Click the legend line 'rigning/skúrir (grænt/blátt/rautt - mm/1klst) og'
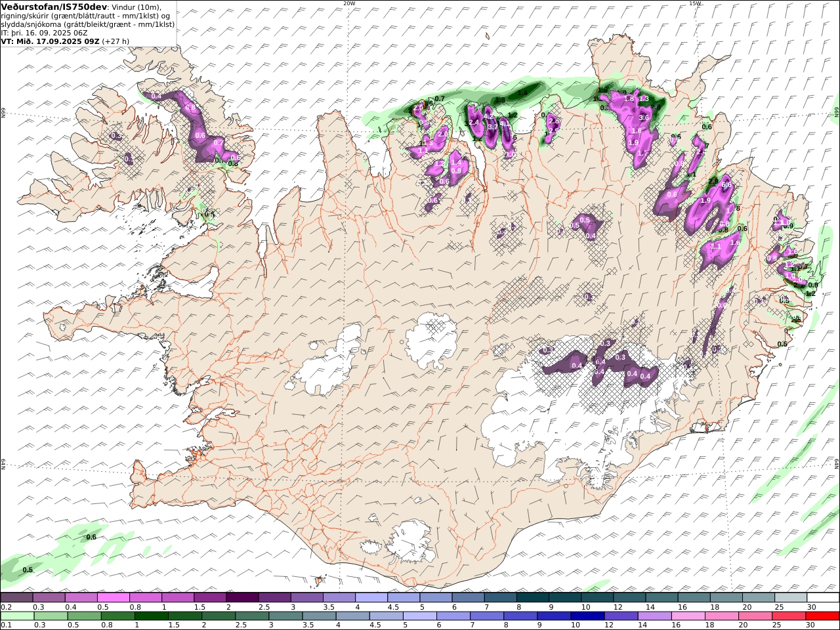 pyautogui.click(x=85, y=16)
